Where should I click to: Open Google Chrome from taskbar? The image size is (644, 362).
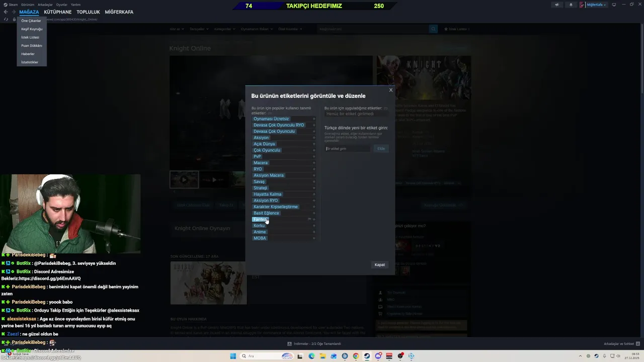coord(356,356)
